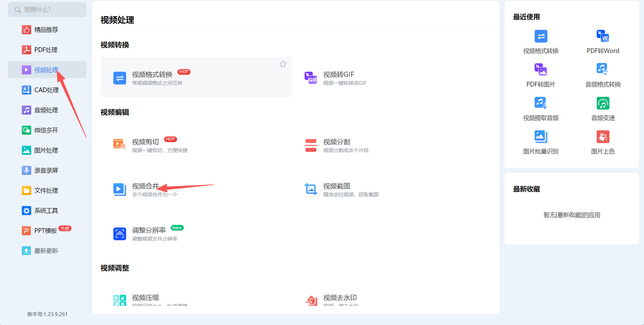Favorite 视频格式转换 with the star
Screen dimensions: 644x325
click(283, 64)
